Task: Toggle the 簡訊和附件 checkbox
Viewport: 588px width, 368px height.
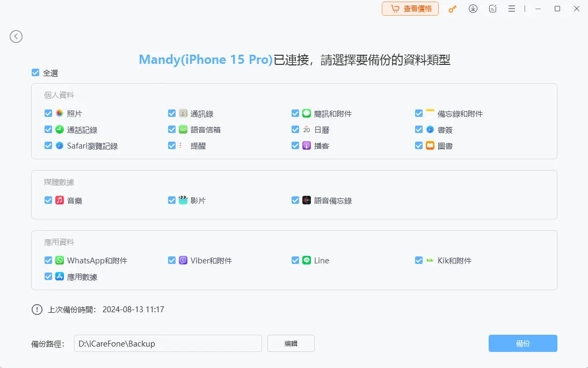Action: pos(295,113)
